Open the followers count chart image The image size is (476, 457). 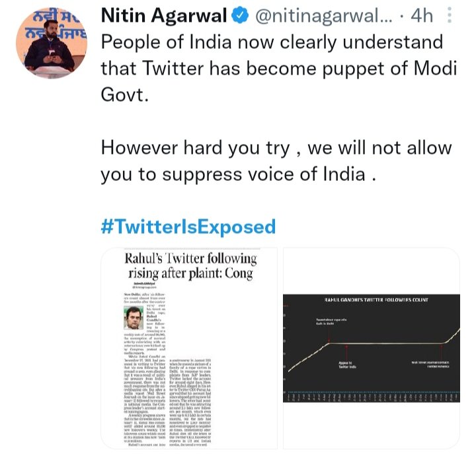tap(372, 351)
